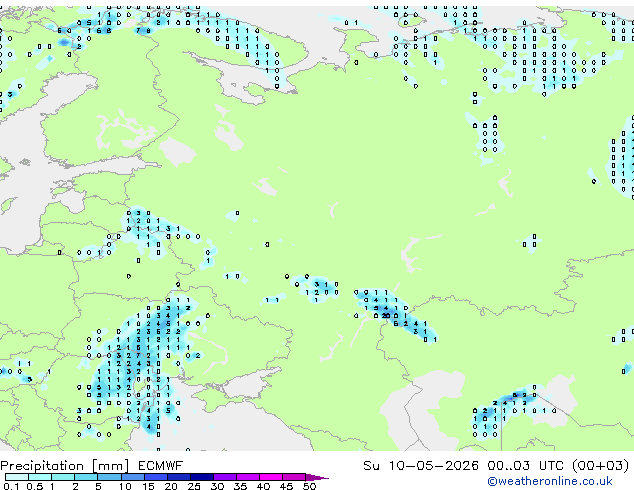
Task: Click the legend label '50'
Action: pyautogui.click(x=309, y=486)
